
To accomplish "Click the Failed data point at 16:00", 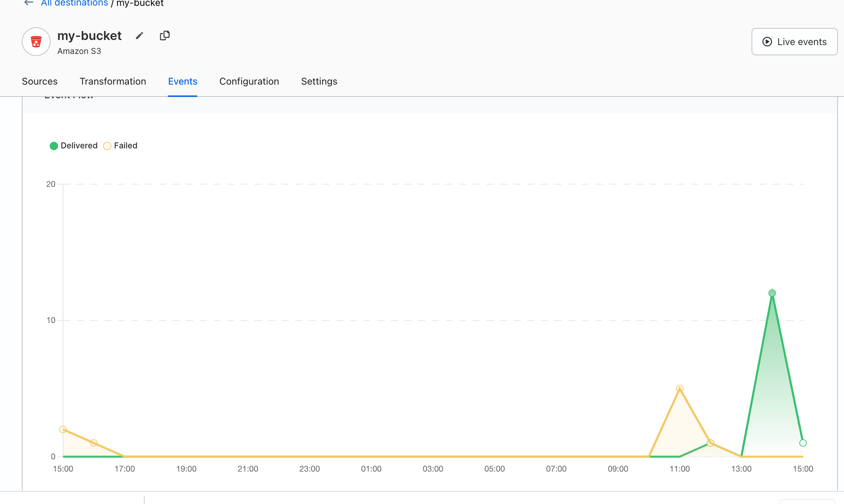I will pos(94,443).
